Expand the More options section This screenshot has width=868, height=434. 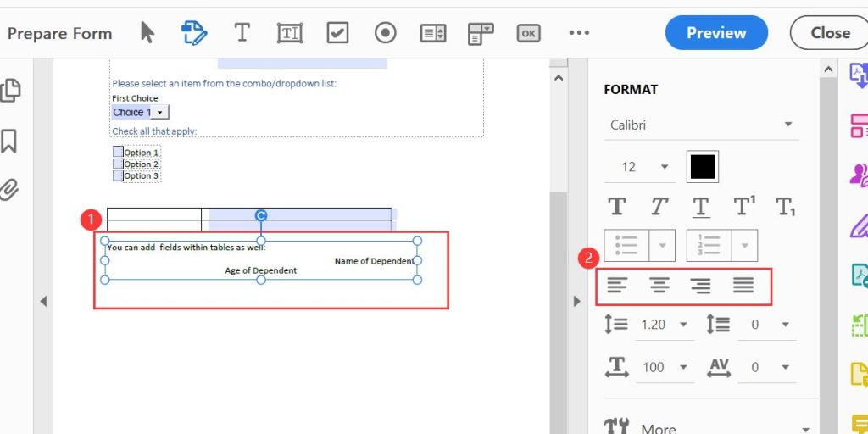click(707, 428)
